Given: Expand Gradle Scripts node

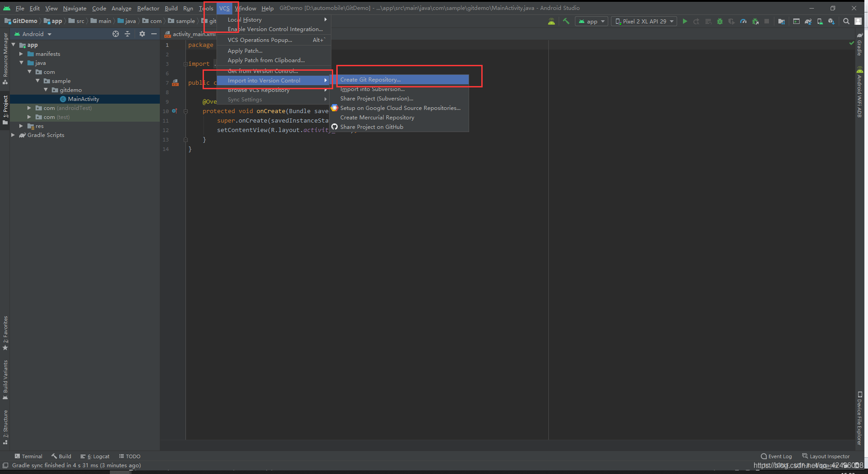Looking at the screenshot, I should point(13,135).
